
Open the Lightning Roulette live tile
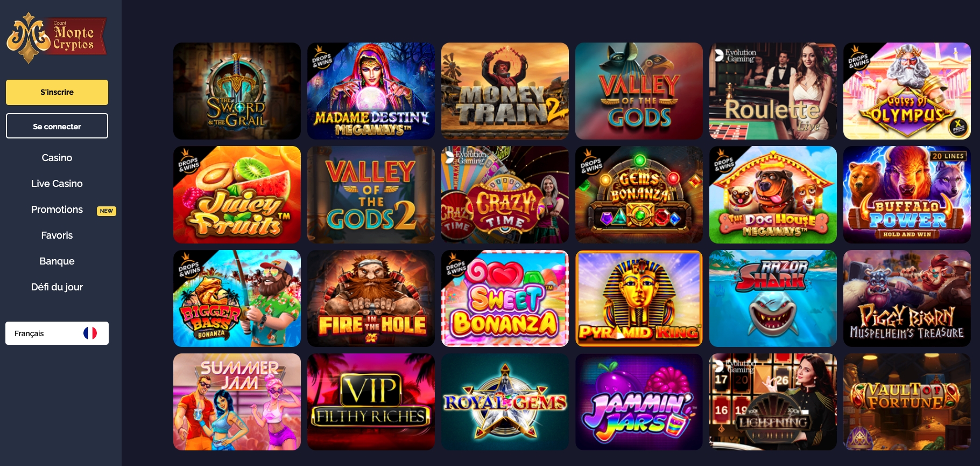773,401
